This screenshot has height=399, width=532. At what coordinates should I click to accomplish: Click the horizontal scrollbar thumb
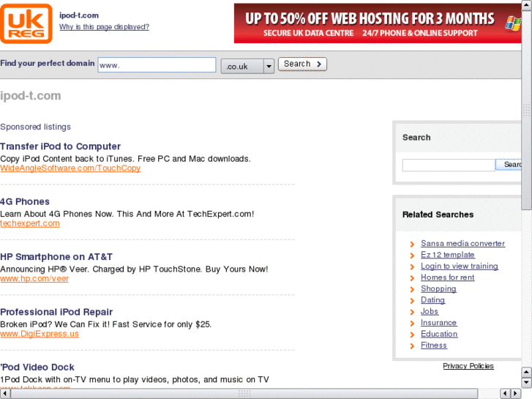tap(244, 393)
